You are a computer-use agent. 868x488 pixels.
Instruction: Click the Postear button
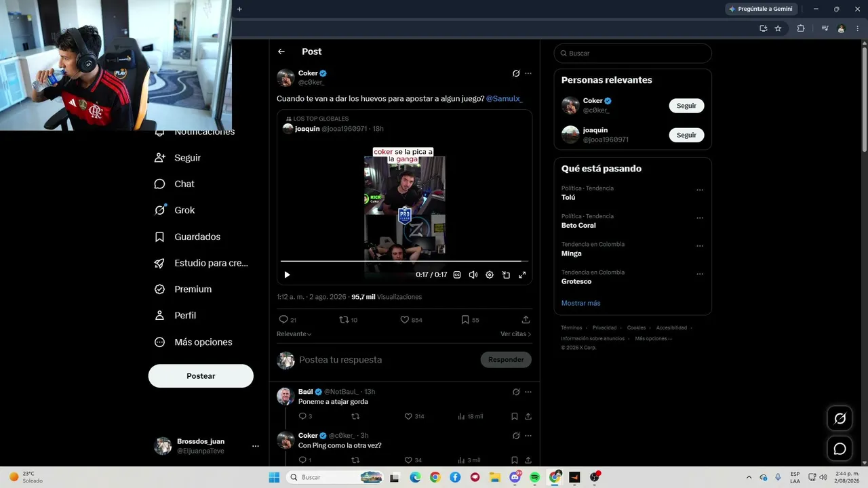click(201, 376)
